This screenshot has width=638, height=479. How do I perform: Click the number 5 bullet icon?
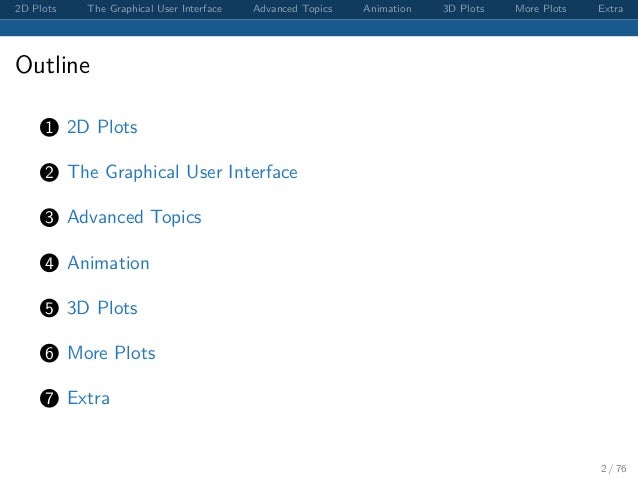coord(49,308)
